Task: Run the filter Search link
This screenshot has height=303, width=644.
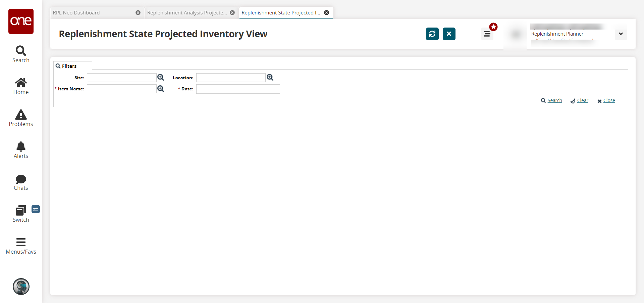Action: tap(551, 100)
